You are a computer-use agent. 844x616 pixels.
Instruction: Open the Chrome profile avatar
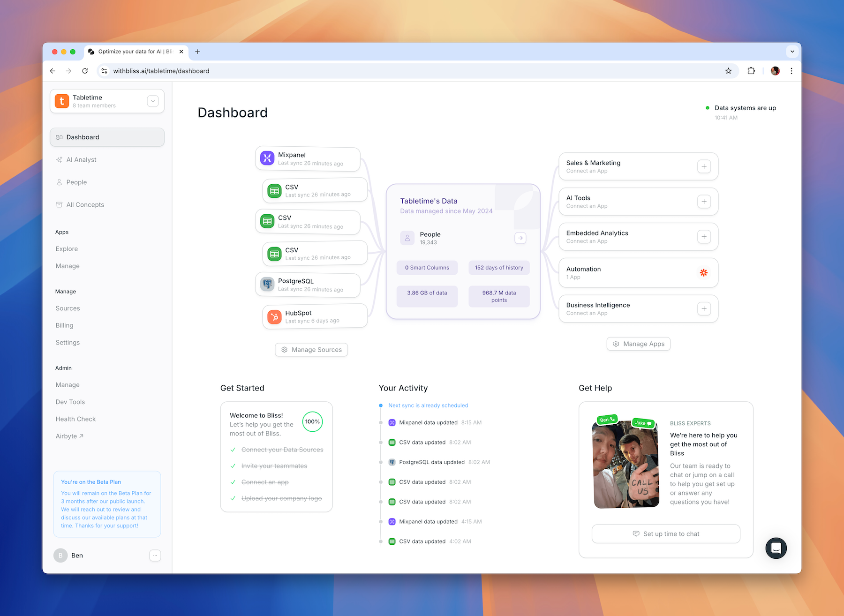pyautogui.click(x=775, y=71)
